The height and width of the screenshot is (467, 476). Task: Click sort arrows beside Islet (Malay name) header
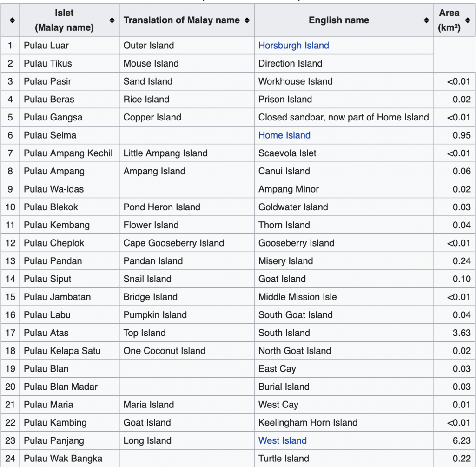coord(112,20)
